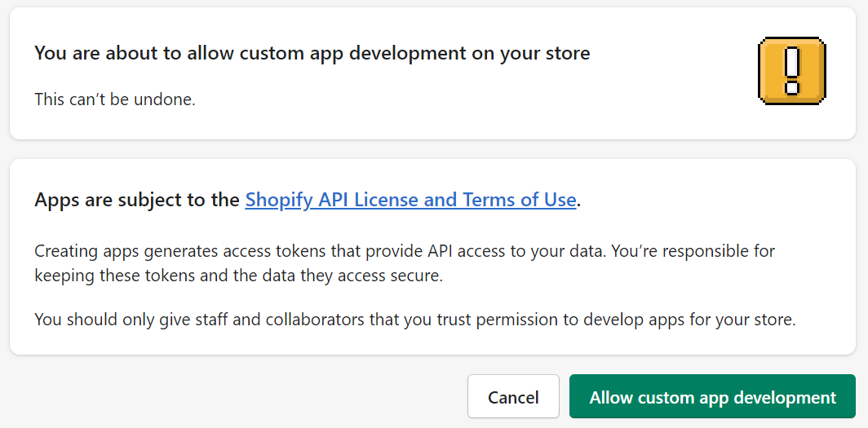The height and width of the screenshot is (428, 868).
Task: Click the line "keeping these tokens and the data they access secure."
Action: 238,276
